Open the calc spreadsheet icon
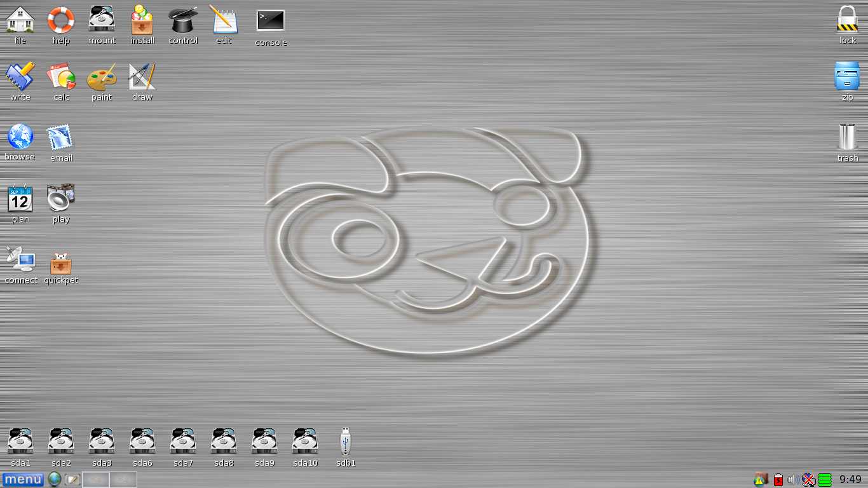 pos(61,76)
